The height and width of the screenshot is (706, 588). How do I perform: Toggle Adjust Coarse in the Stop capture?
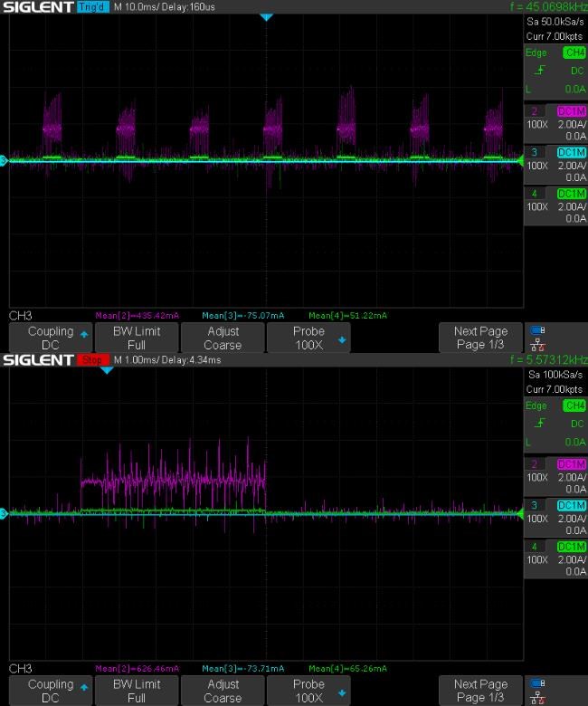point(223,691)
